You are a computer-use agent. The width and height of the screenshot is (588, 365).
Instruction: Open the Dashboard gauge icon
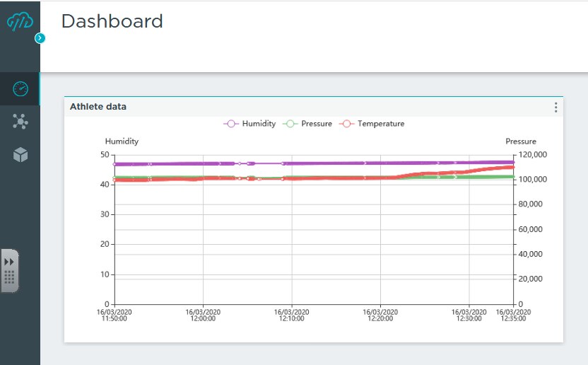click(20, 89)
